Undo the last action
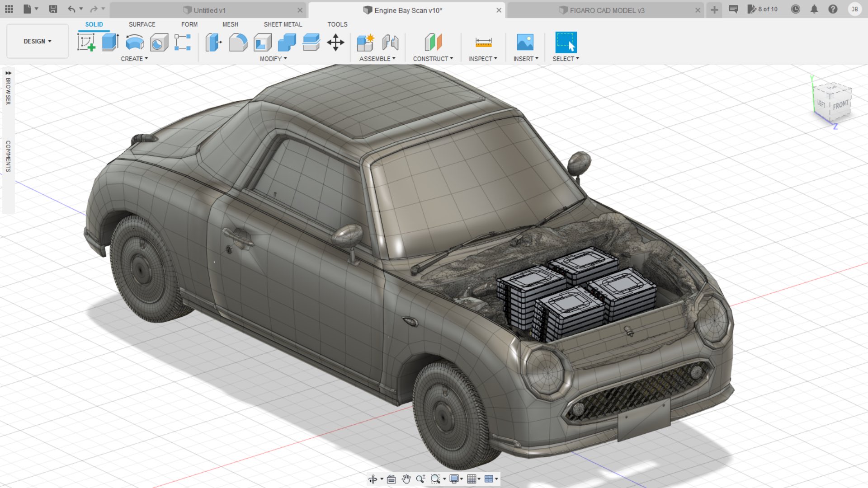Image resolution: width=868 pixels, height=488 pixels. [x=71, y=9]
